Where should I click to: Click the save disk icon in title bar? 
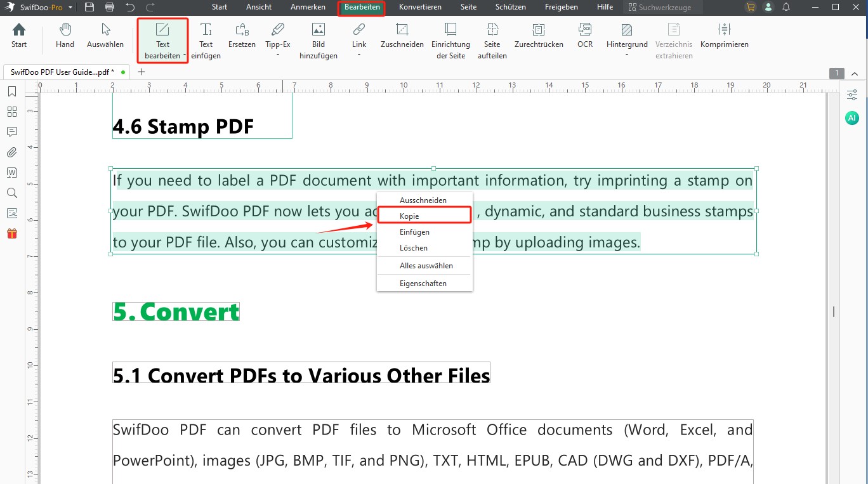(x=89, y=7)
